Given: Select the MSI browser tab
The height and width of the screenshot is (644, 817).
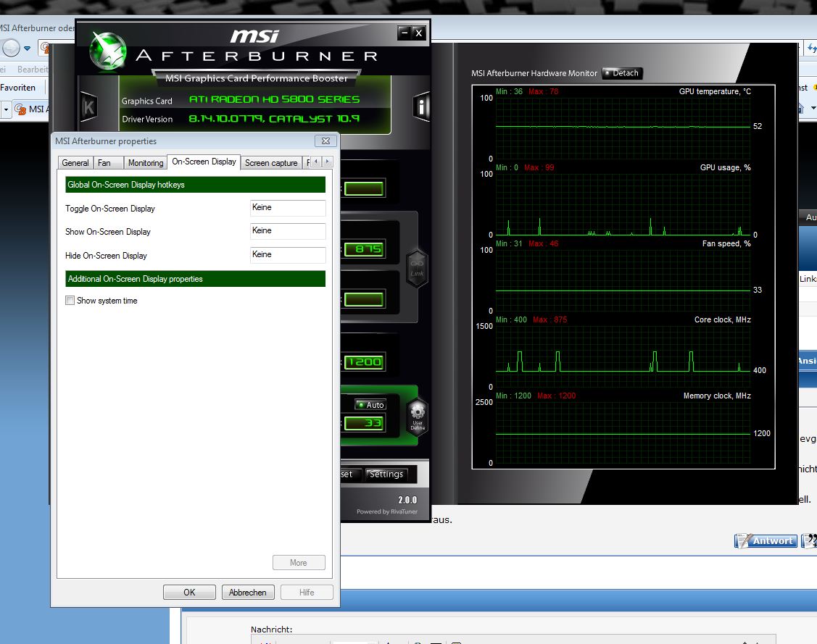Looking at the screenshot, I should pyautogui.click(x=33, y=109).
